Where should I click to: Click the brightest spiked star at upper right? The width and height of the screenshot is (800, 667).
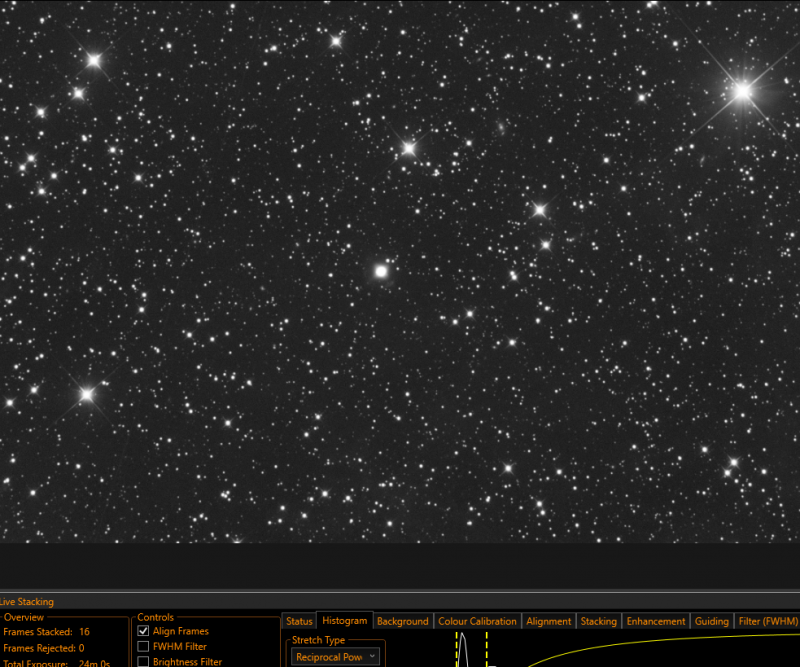[742, 91]
